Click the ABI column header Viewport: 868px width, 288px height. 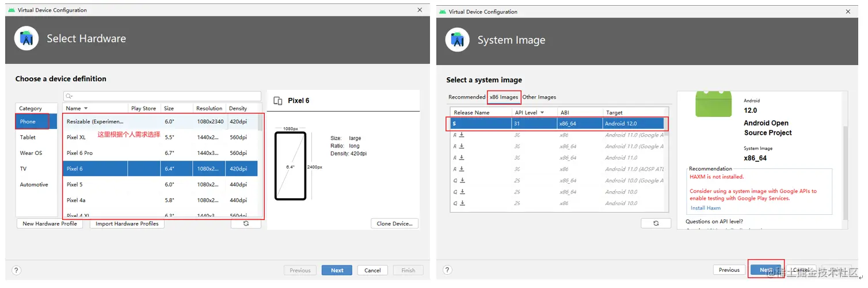click(580, 112)
